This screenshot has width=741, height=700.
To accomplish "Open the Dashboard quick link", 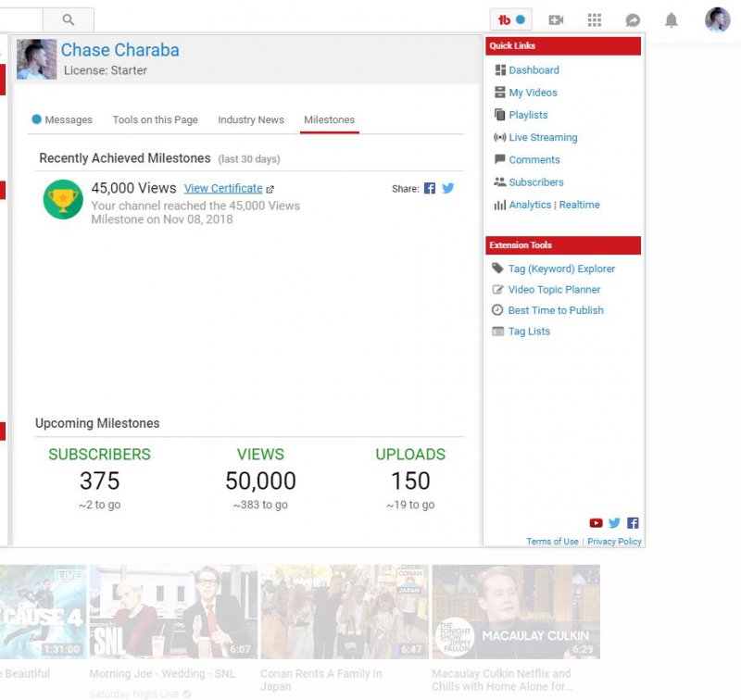I will (x=534, y=70).
